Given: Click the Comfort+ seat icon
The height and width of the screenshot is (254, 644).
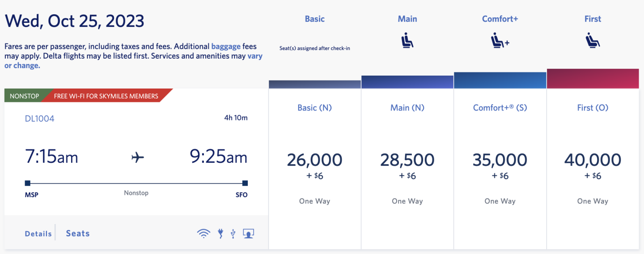Looking at the screenshot, I should pos(500,41).
